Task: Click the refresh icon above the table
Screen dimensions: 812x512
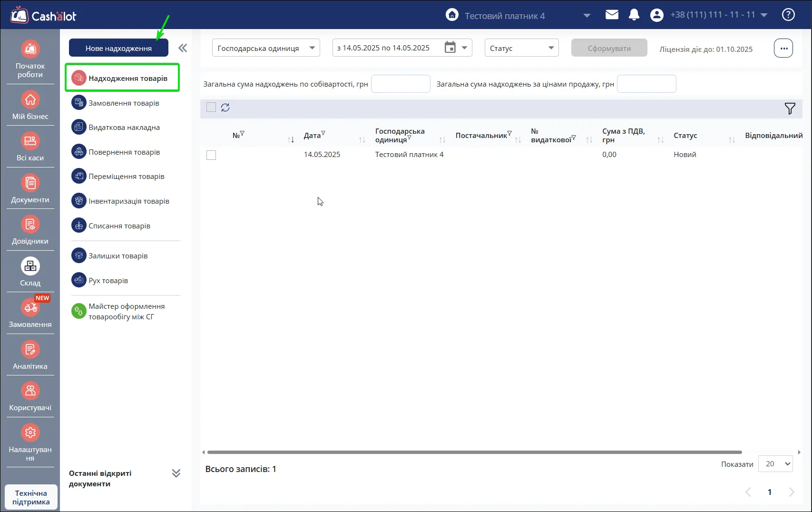Action: 225,108
